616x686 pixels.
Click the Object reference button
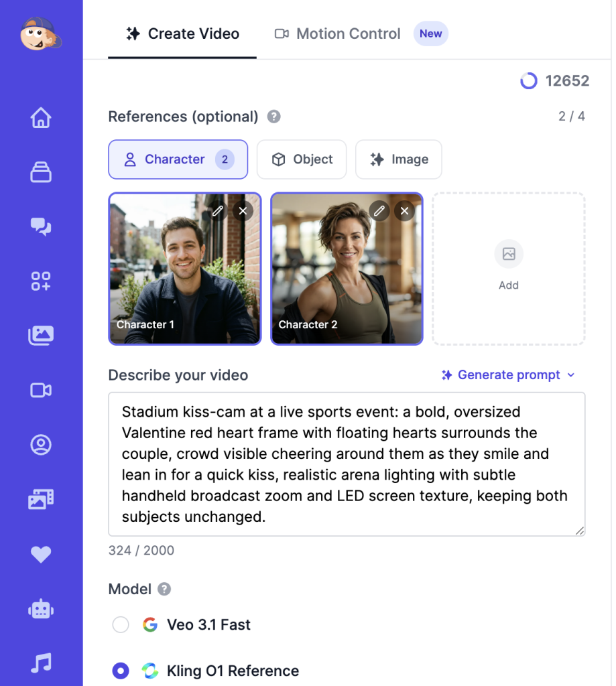302,159
